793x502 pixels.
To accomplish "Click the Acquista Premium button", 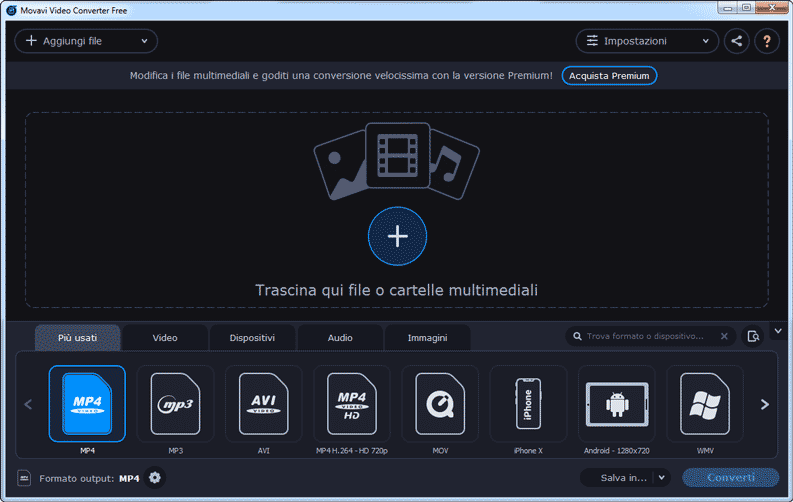I will pos(609,76).
